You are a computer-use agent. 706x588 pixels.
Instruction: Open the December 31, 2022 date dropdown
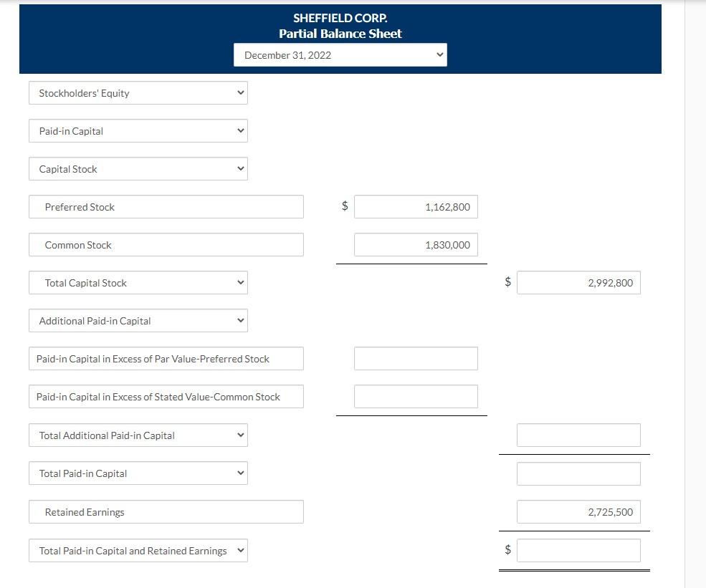coord(340,54)
